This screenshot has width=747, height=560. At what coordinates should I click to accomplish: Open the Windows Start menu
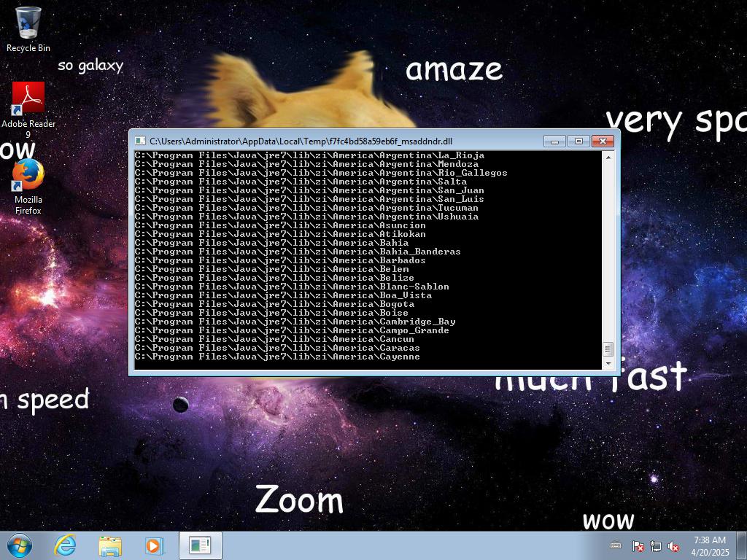point(20,545)
